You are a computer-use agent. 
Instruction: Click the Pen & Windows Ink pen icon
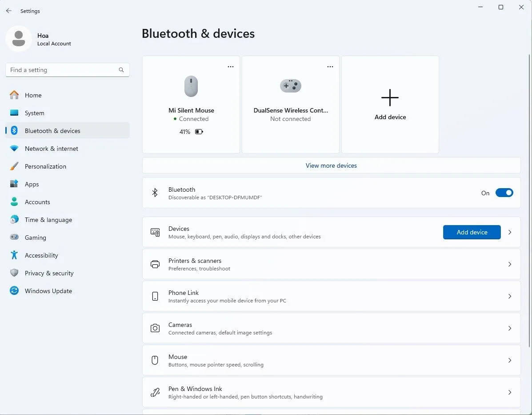pos(155,392)
